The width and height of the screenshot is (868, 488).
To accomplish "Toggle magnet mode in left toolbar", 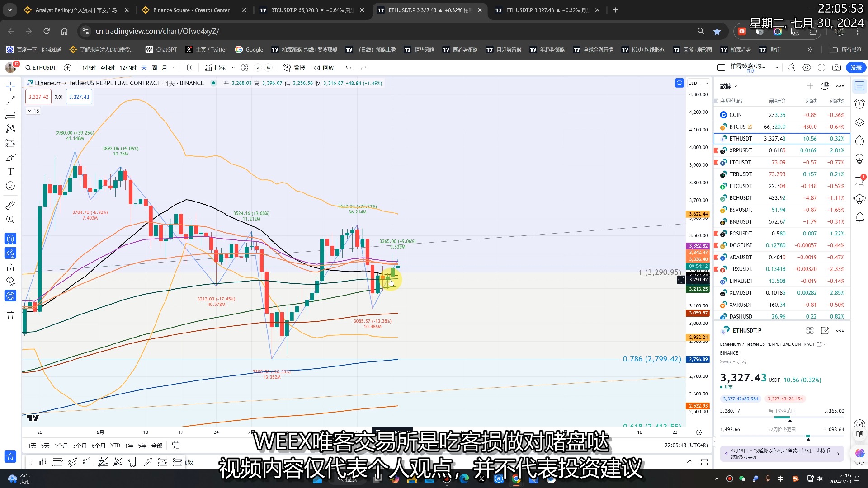I will (10, 239).
